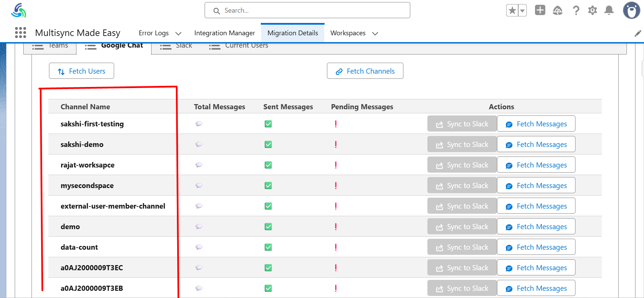
Task: Open the user profile avatar
Action: [x=632, y=10]
